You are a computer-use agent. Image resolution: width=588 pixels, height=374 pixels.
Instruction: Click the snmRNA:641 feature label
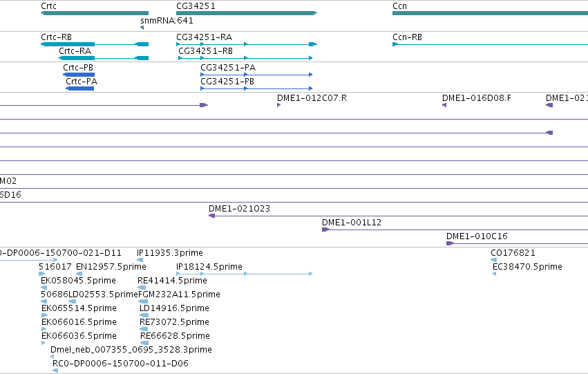point(167,21)
